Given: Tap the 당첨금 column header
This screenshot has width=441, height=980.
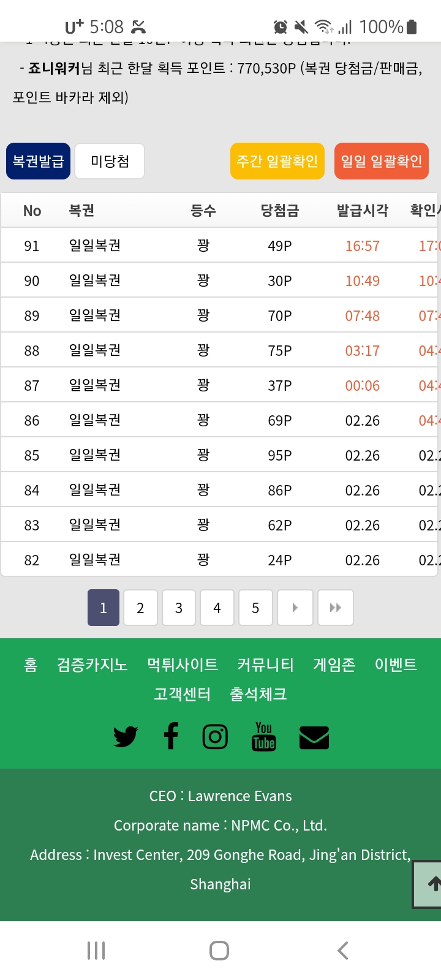Looking at the screenshot, I should click(280, 211).
